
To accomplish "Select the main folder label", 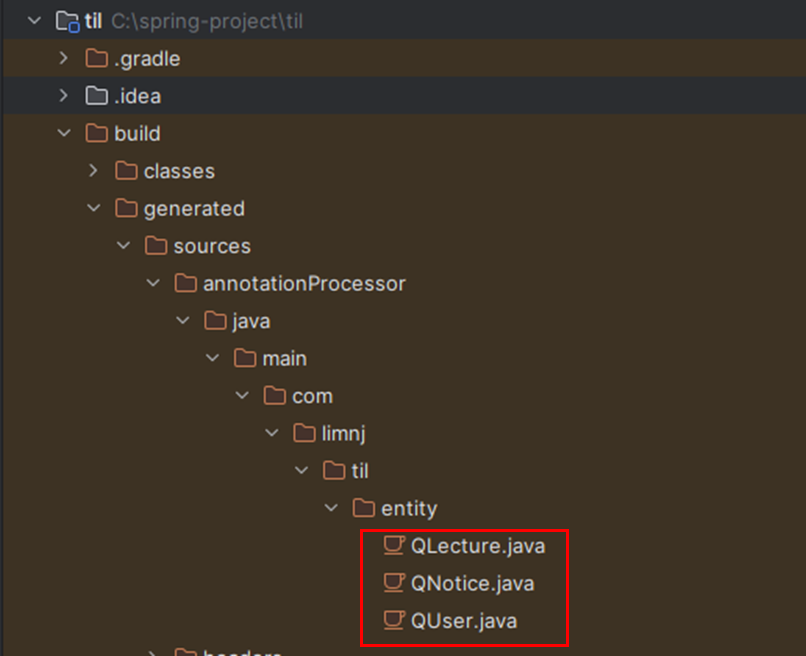I will point(284,359).
